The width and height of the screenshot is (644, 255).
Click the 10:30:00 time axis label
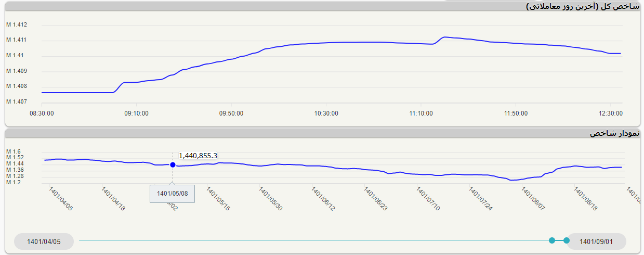pos(326,113)
